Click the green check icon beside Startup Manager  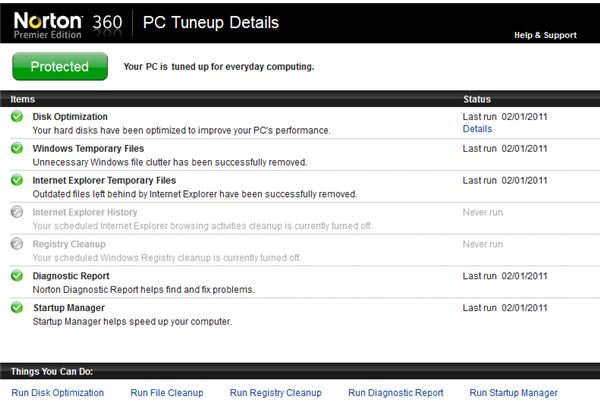tap(17, 307)
